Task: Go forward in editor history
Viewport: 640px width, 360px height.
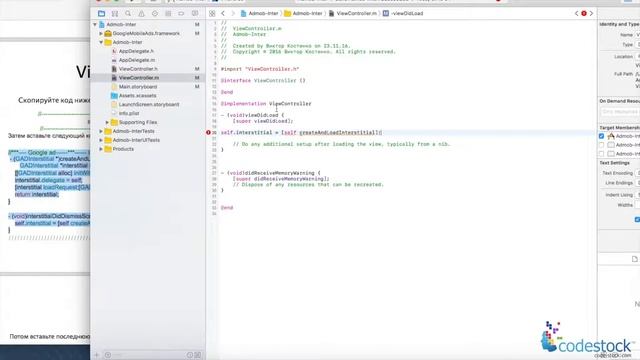Action: [233, 13]
